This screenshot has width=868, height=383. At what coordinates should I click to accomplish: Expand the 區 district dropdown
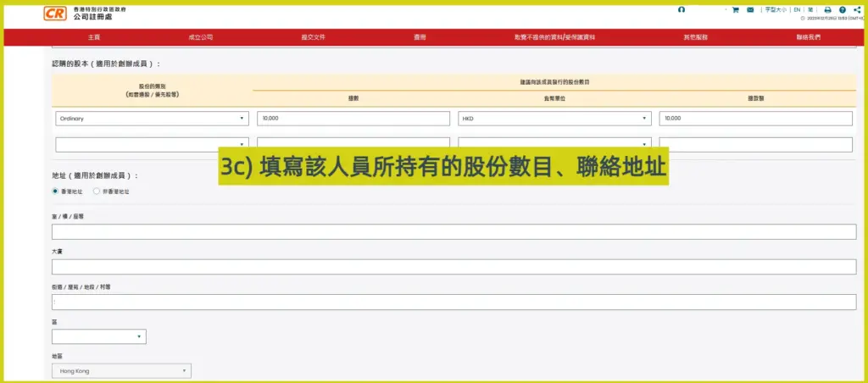[x=98, y=337]
